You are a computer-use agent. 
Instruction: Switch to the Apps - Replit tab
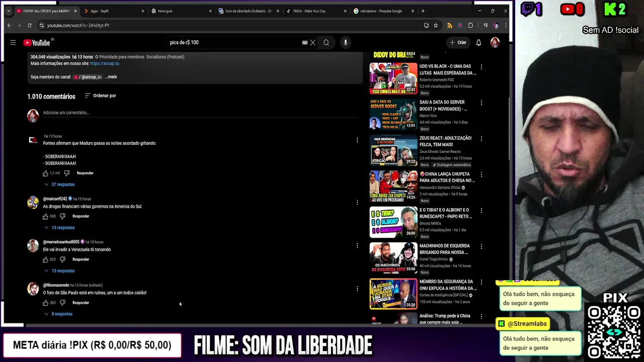coord(113,11)
